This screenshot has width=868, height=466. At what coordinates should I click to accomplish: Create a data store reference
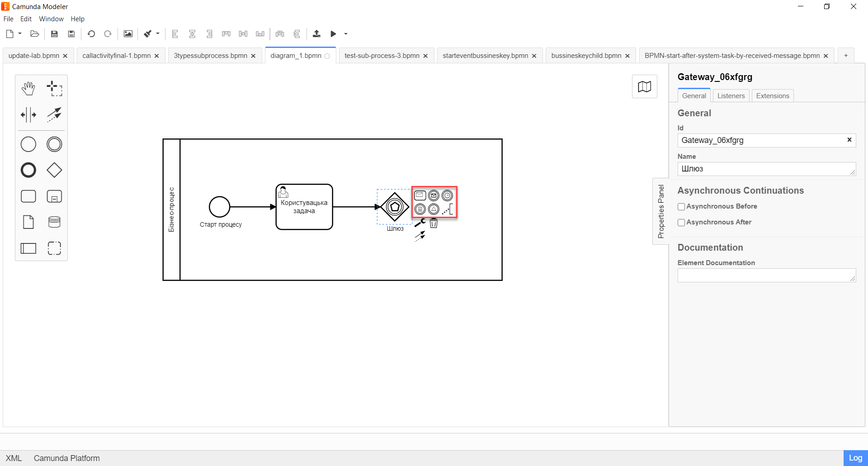[x=54, y=222]
